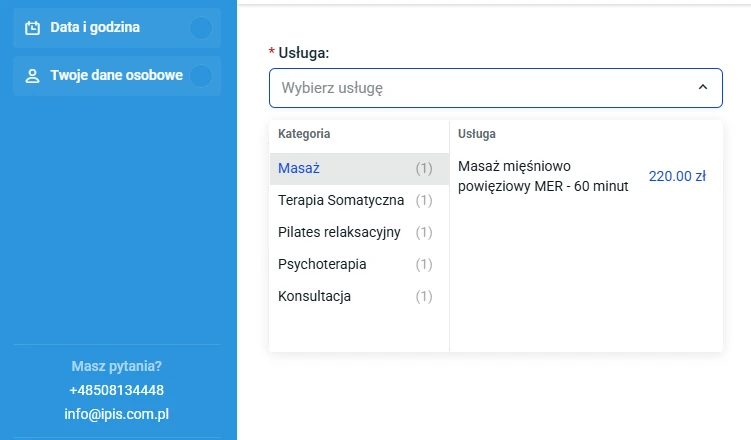Click the info@ipis.com.pl email address

(117, 413)
